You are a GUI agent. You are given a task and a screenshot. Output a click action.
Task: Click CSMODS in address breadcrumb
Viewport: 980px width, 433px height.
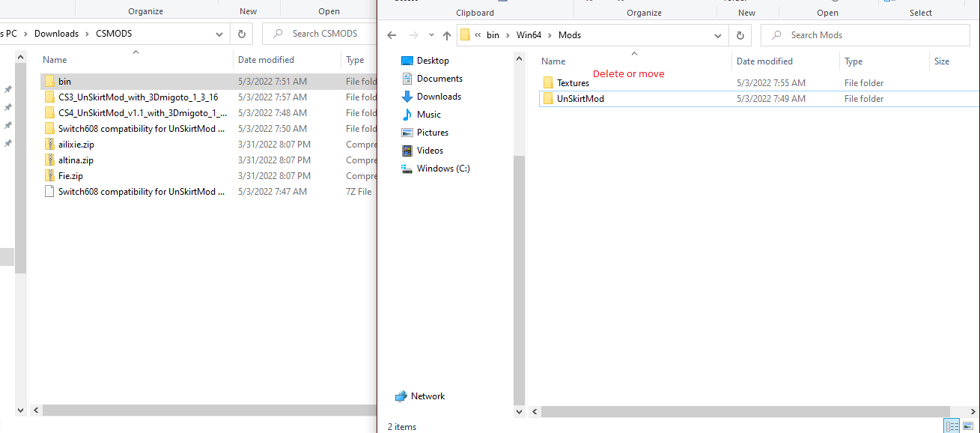[x=114, y=34]
